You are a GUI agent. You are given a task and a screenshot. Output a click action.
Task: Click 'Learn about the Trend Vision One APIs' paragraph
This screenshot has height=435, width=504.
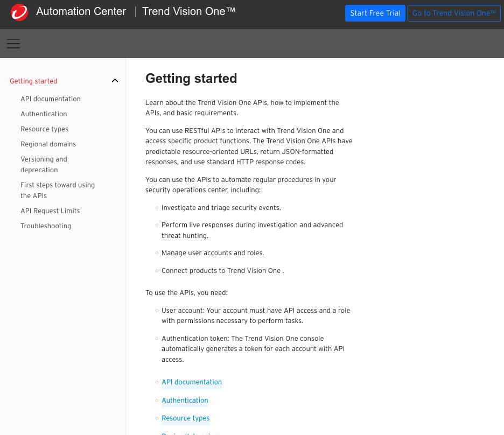pyautogui.click(x=242, y=108)
